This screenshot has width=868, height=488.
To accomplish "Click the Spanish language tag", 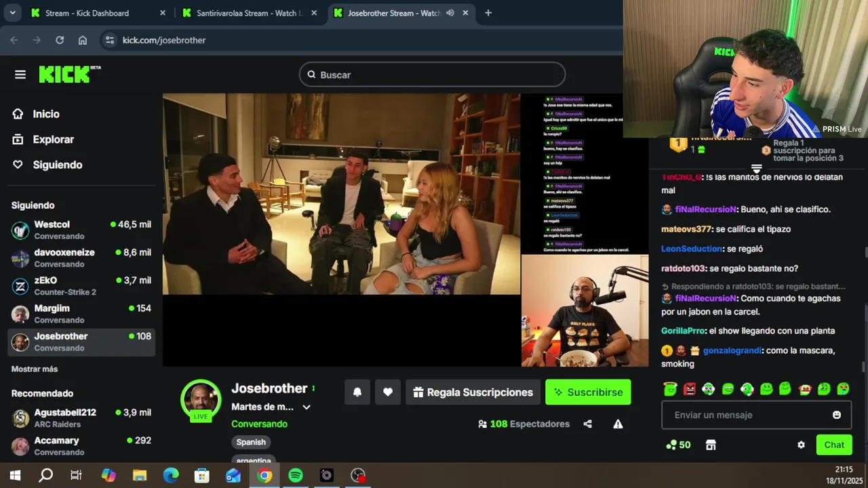I will [x=251, y=442].
